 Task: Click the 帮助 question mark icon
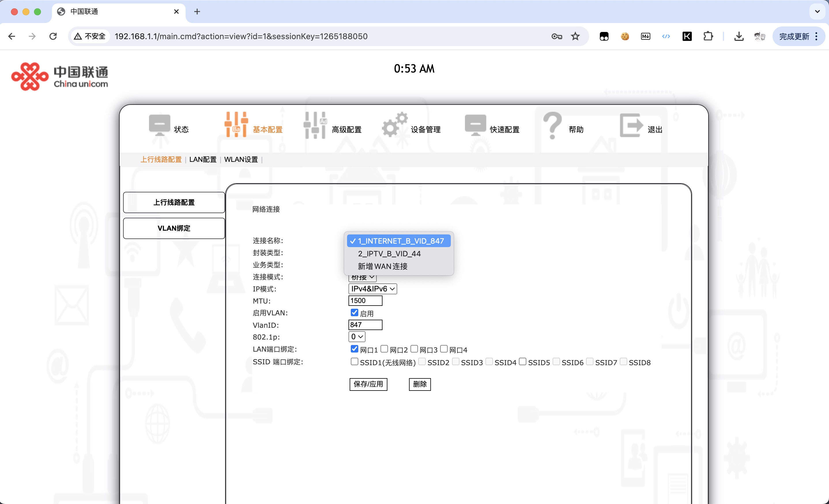tap(552, 125)
